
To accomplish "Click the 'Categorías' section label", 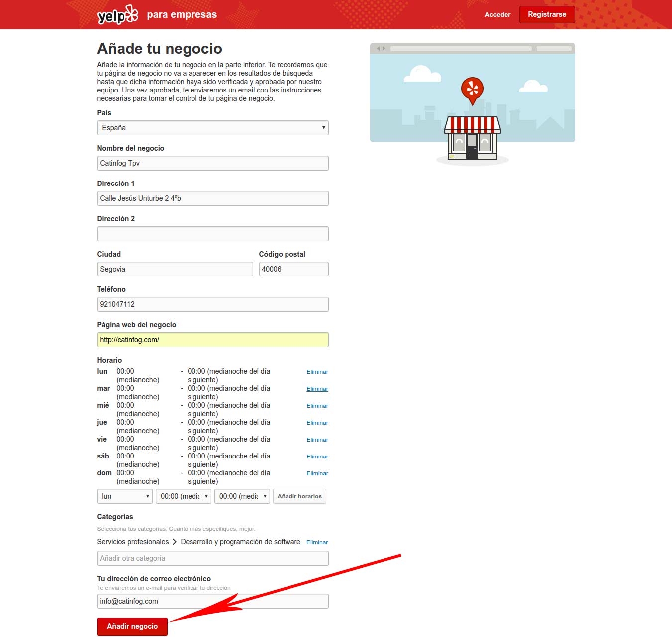I will [115, 517].
